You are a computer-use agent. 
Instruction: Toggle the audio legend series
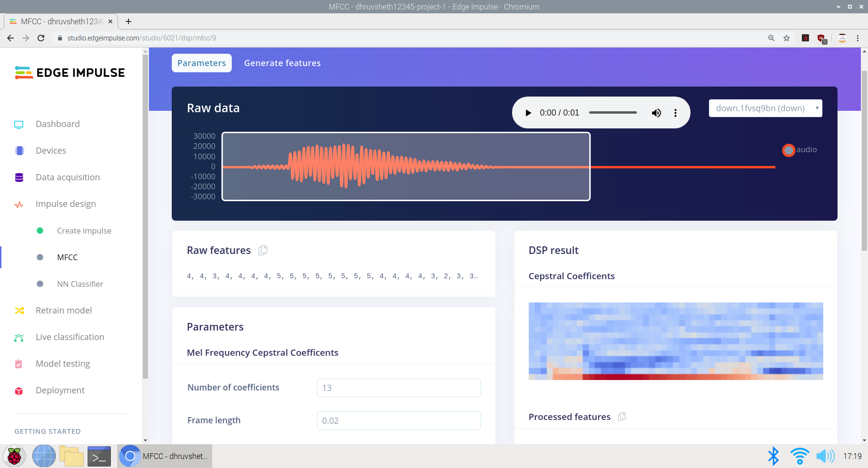[789, 150]
